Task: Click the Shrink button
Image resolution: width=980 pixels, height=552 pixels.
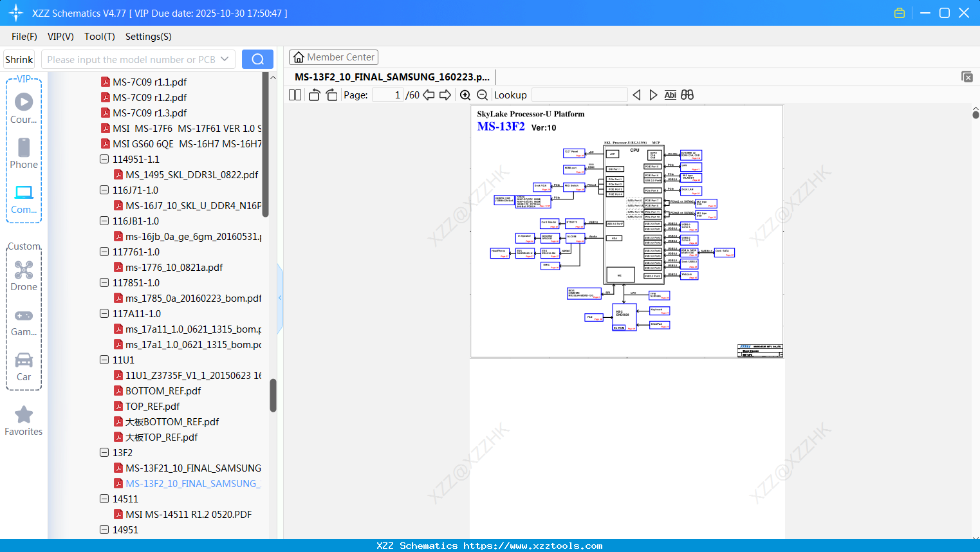Action: tap(19, 59)
